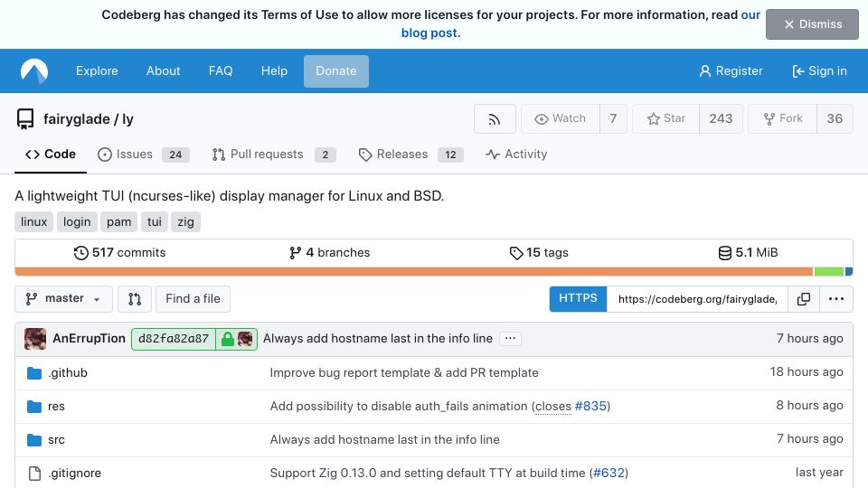View the 7 watchers count
This screenshot has width=868, height=488.
click(x=613, y=118)
